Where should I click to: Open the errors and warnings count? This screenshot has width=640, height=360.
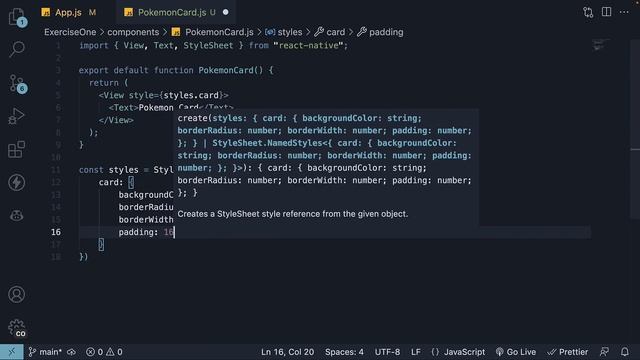pos(104,352)
